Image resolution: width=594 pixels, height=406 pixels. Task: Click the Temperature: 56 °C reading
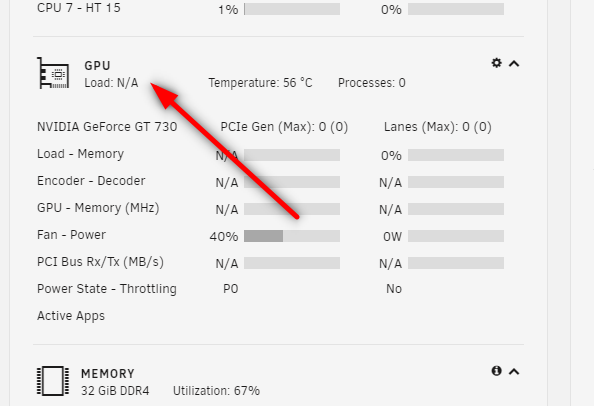(260, 83)
